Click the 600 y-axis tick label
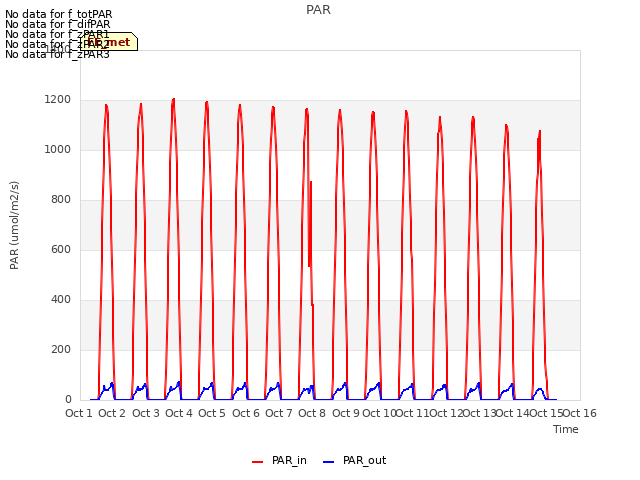 click(61, 249)
